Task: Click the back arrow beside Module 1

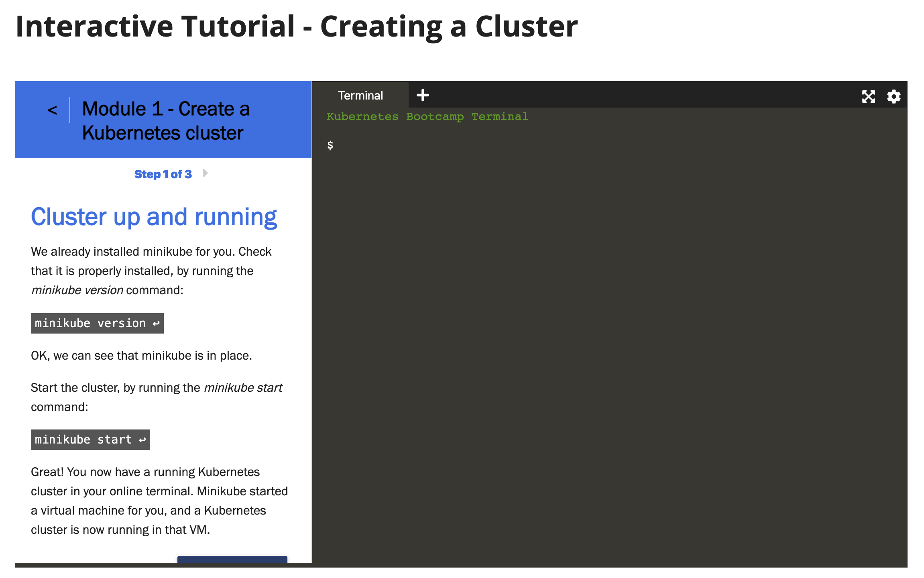Action: [x=53, y=110]
